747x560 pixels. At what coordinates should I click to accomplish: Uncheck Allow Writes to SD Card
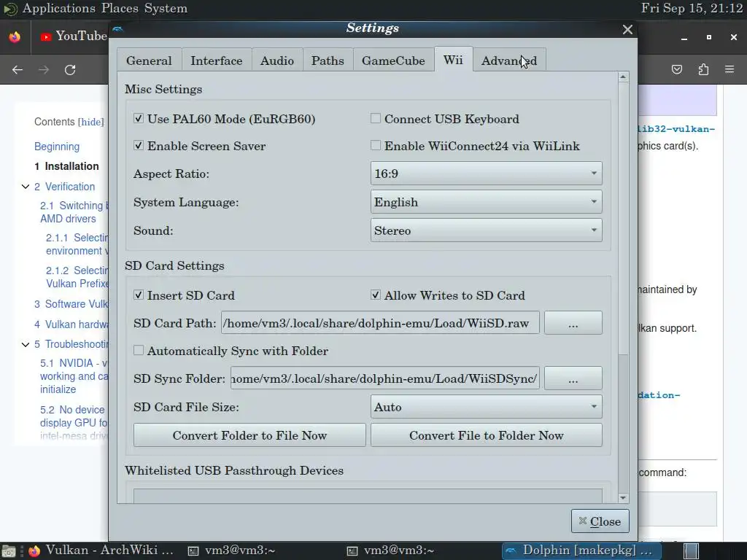[376, 295]
